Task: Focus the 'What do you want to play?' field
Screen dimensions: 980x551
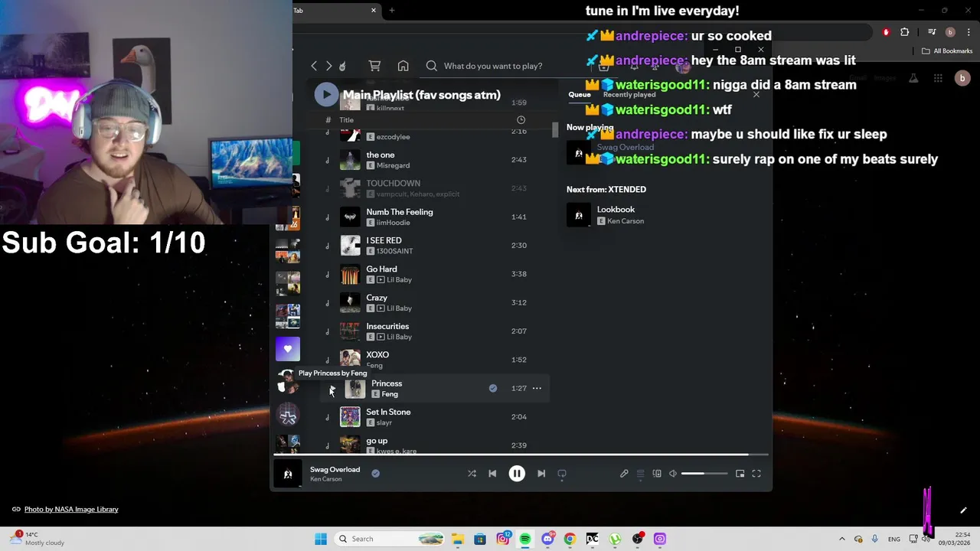Action: [x=493, y=66]
